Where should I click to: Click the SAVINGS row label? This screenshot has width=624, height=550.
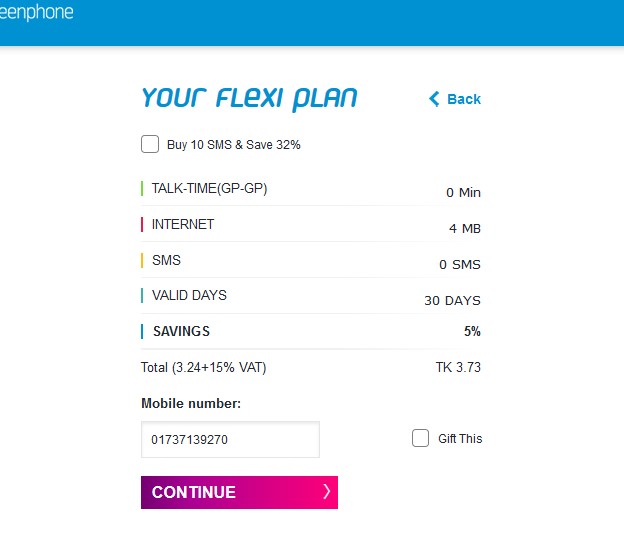(x=181, y=331)
